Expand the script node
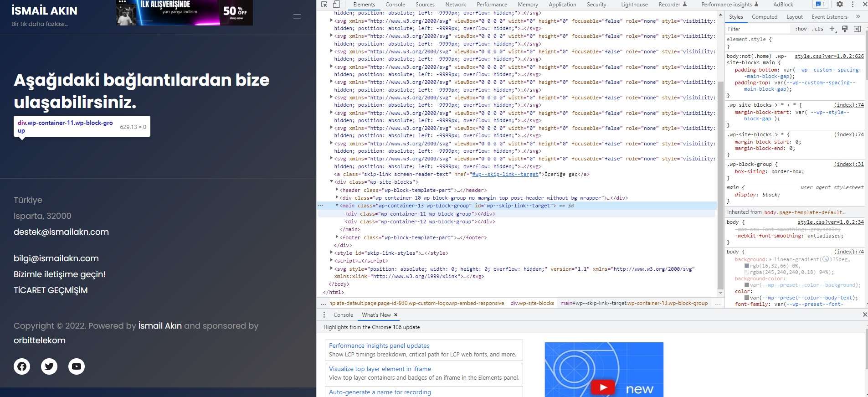The width and height of the screenshot is (868, 397). click(x=331, y=261)
